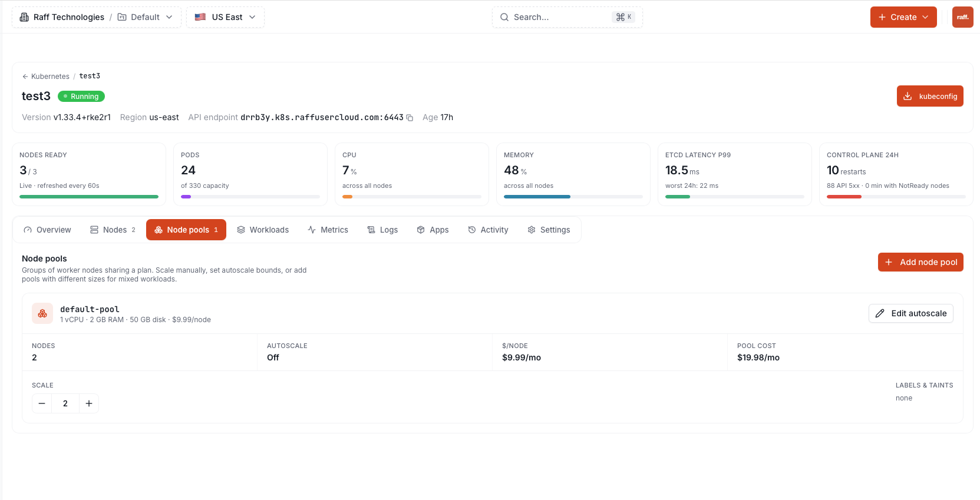Click the Metrics pulse icon
This screenshot has height=500, width=980.
pyautogui.click(x=312, y=230)
